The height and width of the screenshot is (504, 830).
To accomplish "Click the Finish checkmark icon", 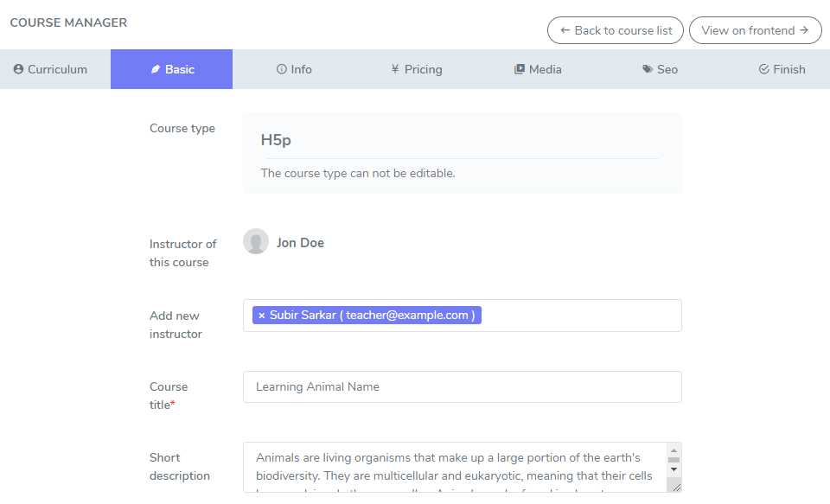I will point(763,69).
